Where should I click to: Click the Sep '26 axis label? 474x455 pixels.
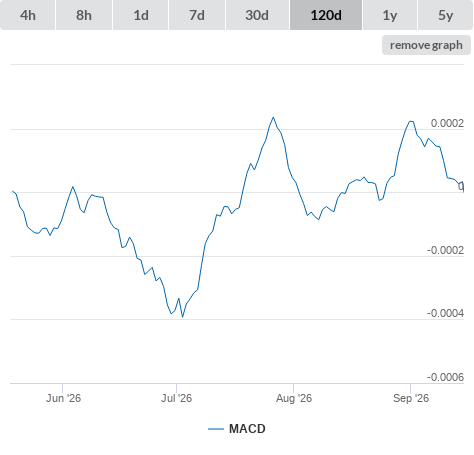pos(411,398)
